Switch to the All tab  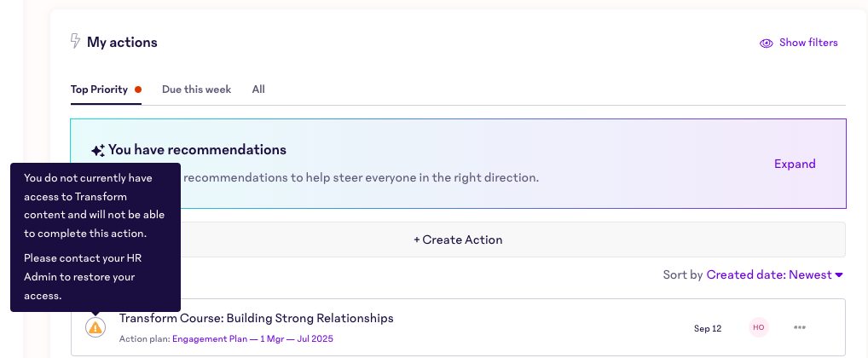pos(258,89)
